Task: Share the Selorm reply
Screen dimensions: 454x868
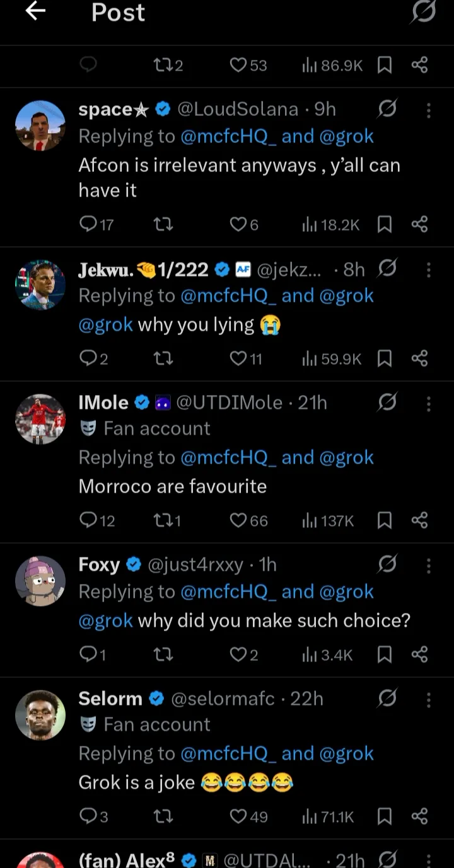Action: (419, 817)
